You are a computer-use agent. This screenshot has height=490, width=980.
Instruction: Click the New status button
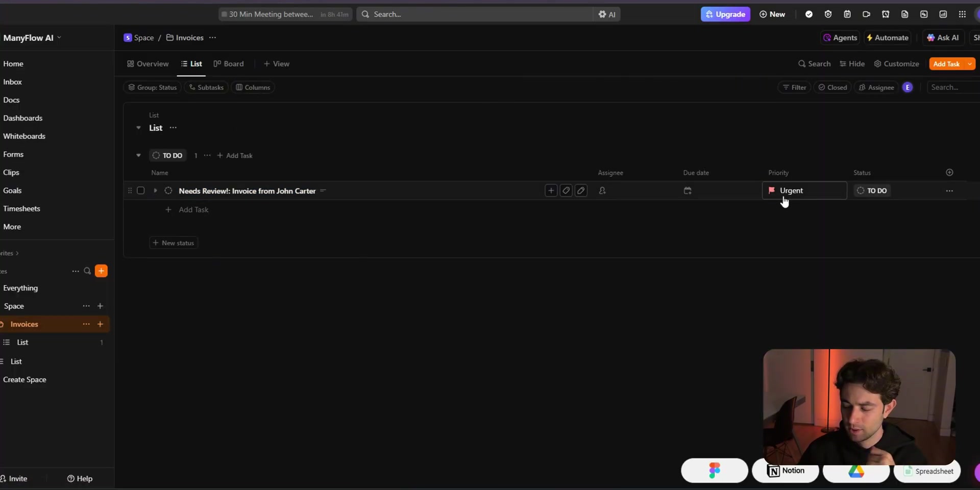point(174,243)
